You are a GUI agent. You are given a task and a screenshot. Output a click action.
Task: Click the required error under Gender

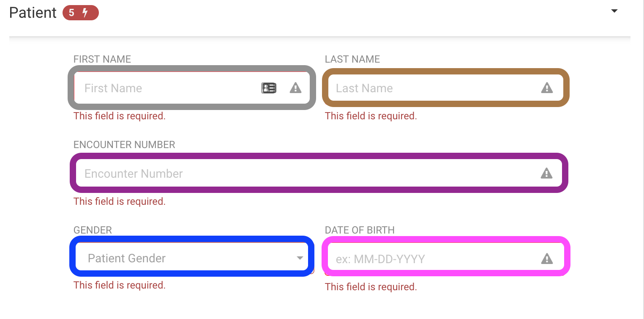point(120,285)
